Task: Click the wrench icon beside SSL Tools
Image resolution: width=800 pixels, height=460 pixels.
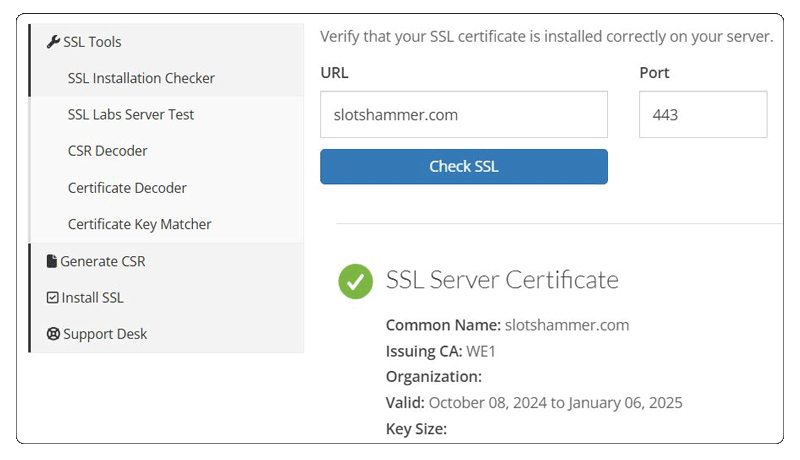Action: (x=53, y=42)
